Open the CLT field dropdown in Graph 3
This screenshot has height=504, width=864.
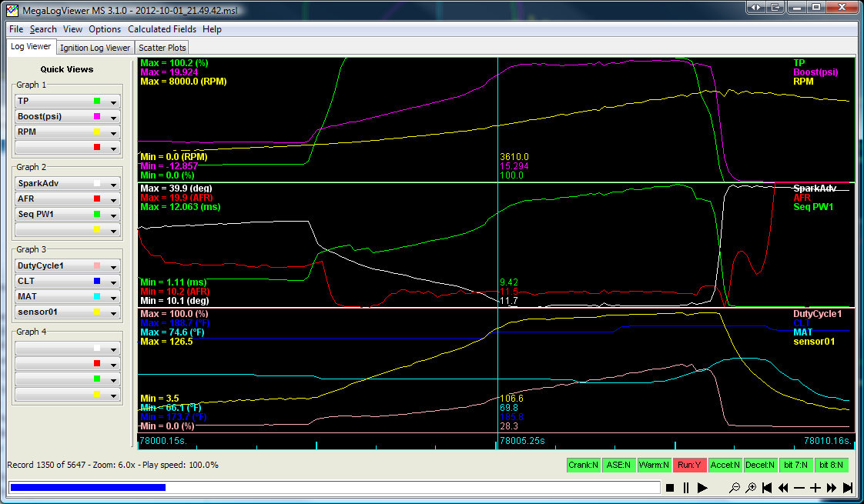67,281
